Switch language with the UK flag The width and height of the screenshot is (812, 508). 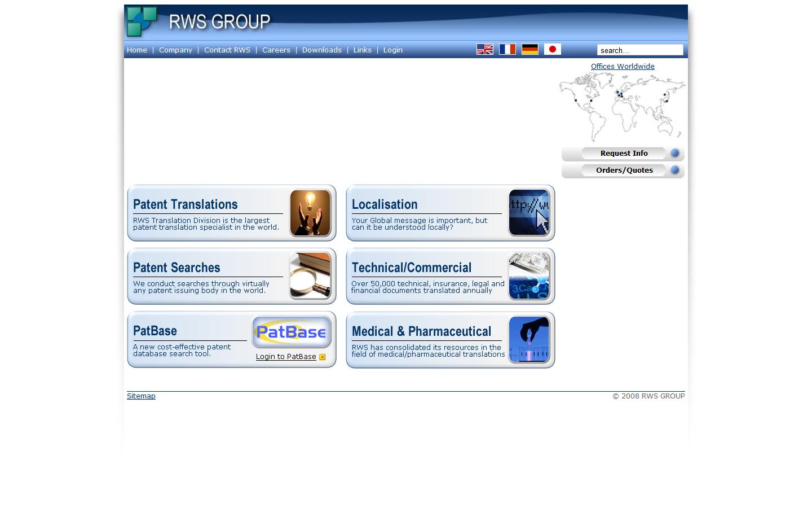click(x=485, y=50)
